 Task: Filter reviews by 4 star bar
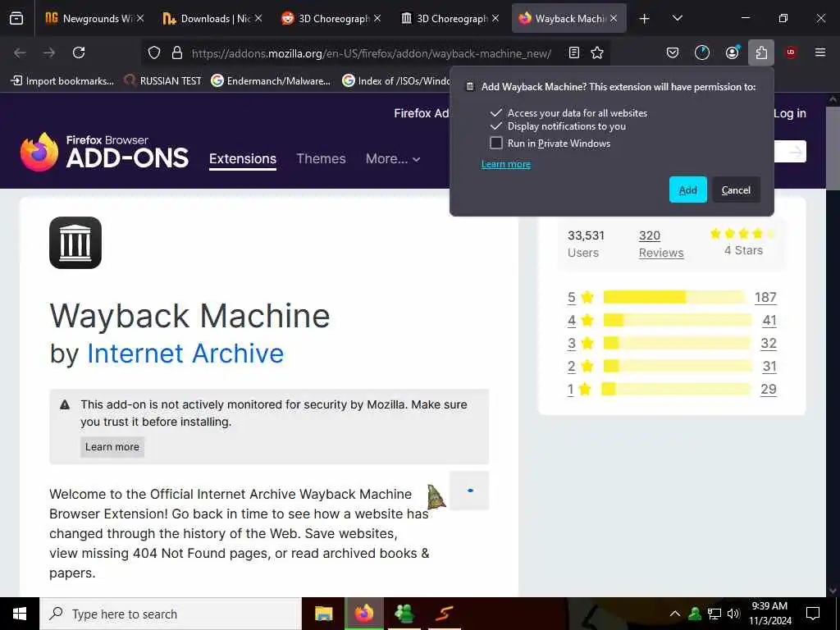pos(678,320)
